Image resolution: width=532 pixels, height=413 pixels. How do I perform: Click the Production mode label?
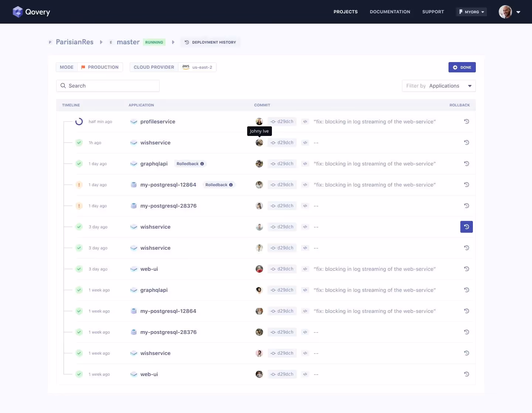tap(100, 67)
